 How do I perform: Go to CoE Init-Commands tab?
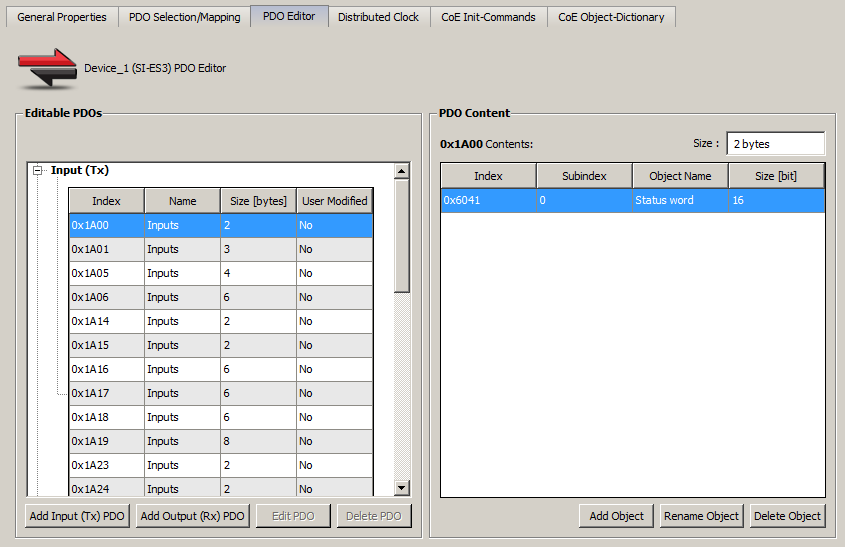pyautogui.click(x=488, y=17)
